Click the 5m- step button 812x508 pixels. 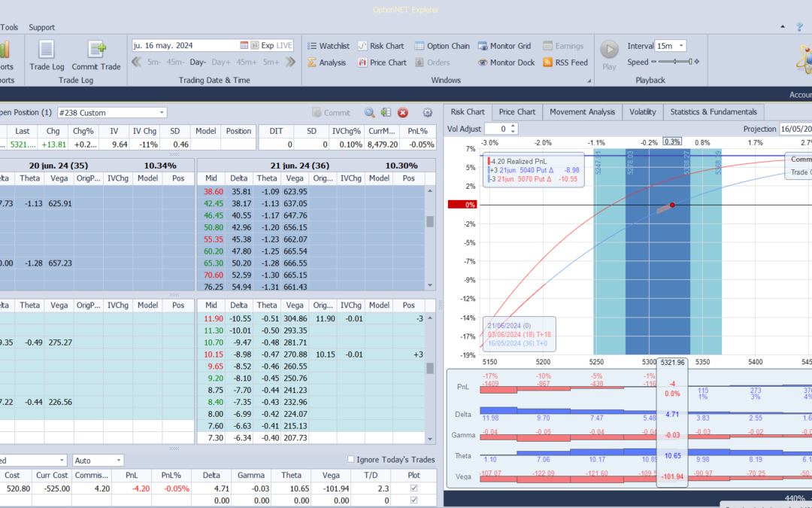pyautogui.click(x=154, y=62)
